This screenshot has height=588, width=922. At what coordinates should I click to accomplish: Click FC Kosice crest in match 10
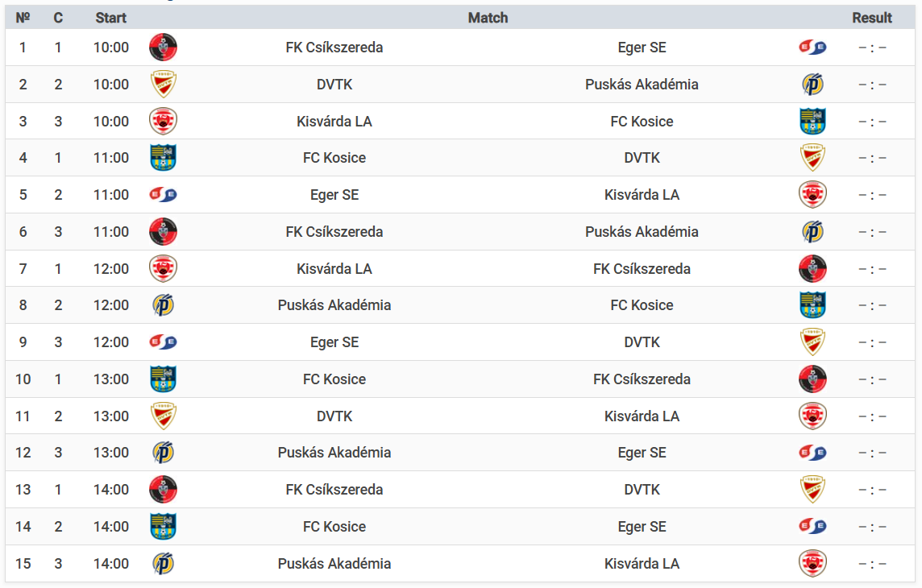[x=164, y=379]
